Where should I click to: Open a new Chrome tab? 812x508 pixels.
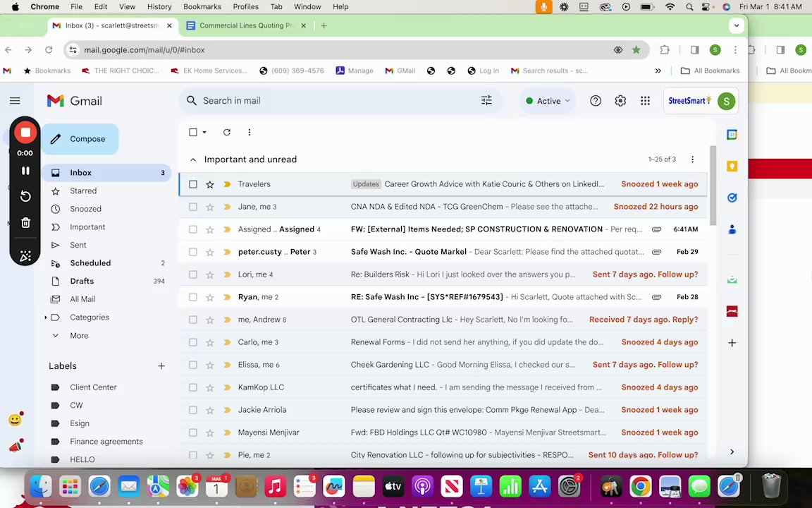(324, 25)
